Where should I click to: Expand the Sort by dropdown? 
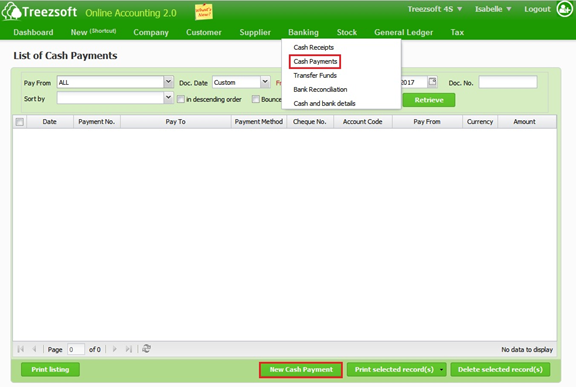coord(168,98)
